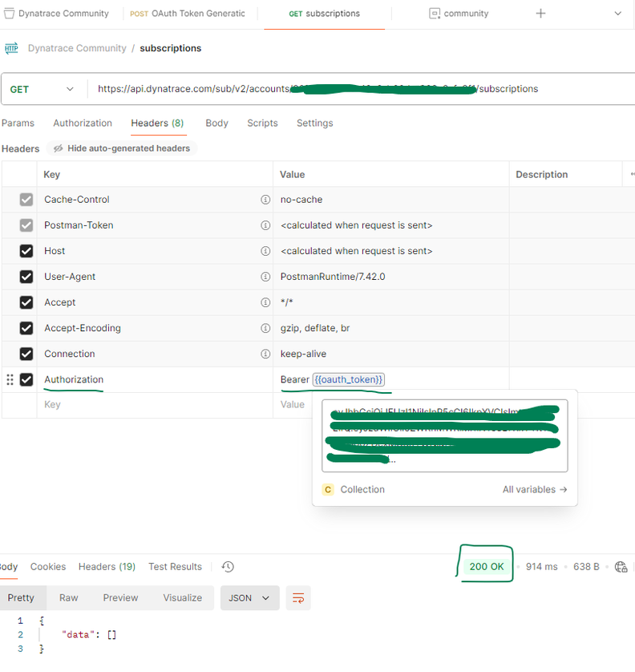Screen dimensions: 635x672
Task: Select the GET subscriptions request tab
Action: tap(325, 14)
